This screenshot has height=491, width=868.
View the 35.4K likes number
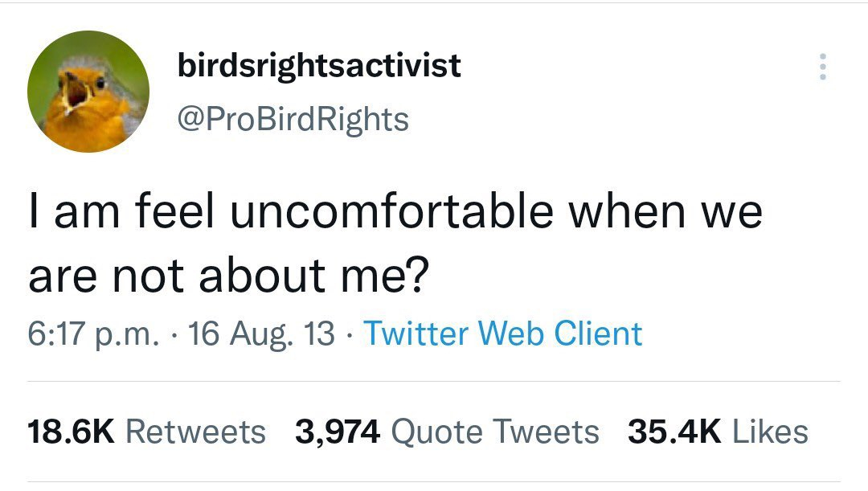(x=674, y=432)
